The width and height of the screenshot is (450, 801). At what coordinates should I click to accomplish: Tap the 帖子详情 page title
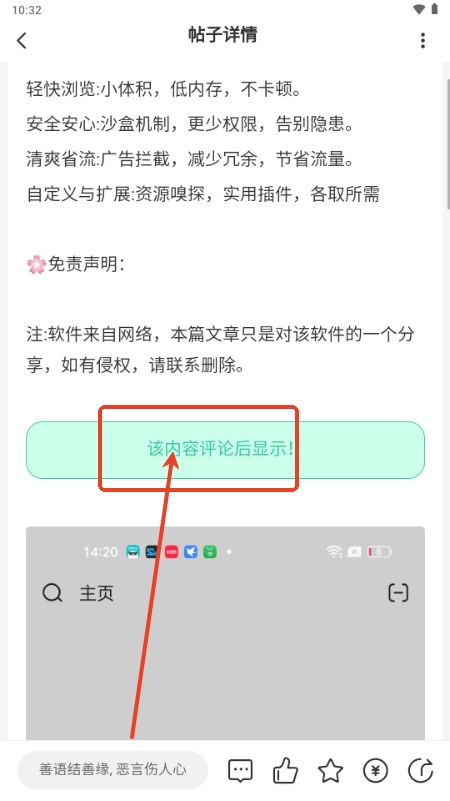(223, 35)
